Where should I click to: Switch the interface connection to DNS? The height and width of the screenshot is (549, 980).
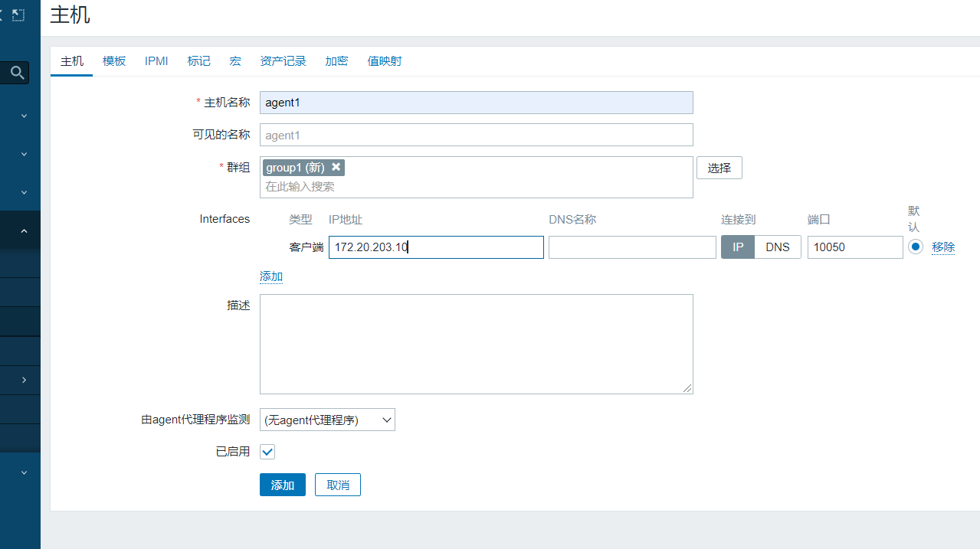[x=777, y=247]
